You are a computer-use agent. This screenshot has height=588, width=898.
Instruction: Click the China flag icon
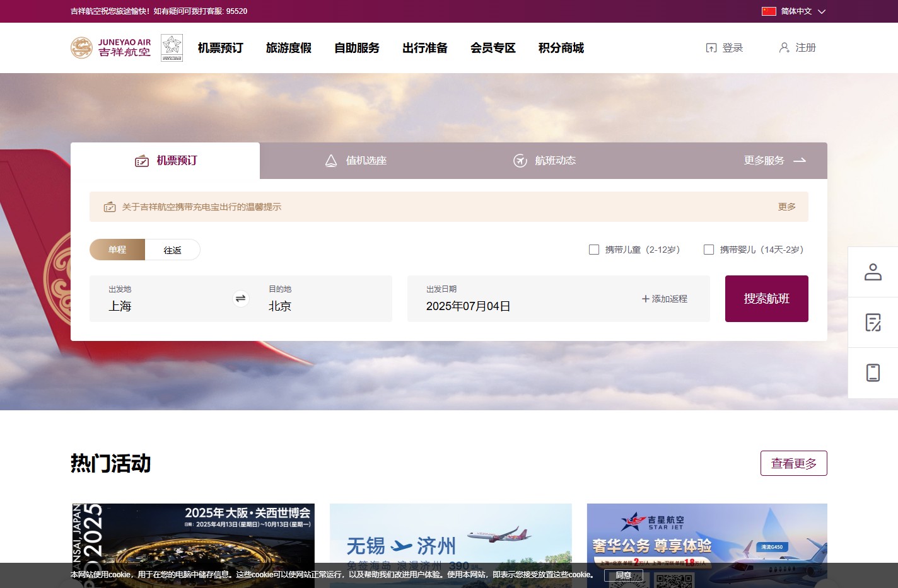pos(769,11)
